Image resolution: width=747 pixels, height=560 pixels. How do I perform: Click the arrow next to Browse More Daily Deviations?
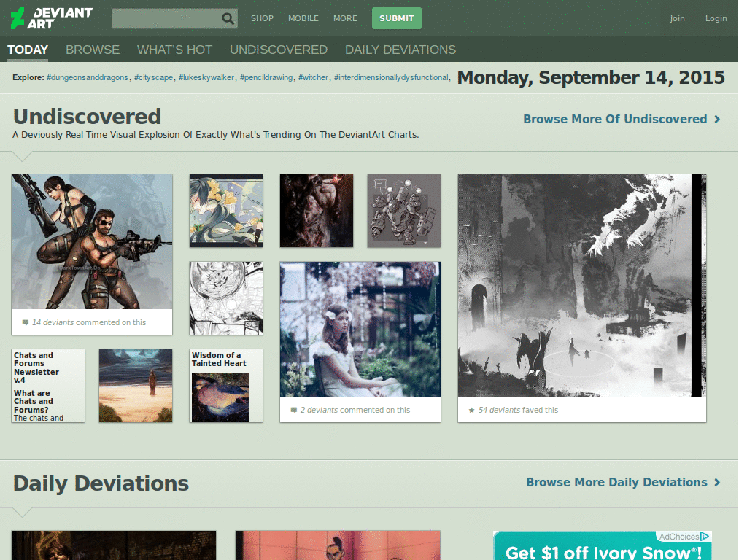(719, 482)
